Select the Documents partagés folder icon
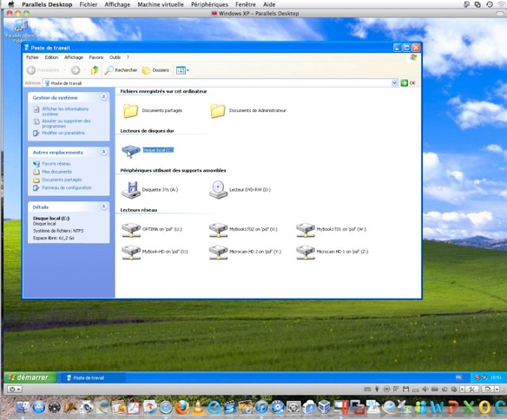Screen dimensions: 507x420 coord(130,110)
